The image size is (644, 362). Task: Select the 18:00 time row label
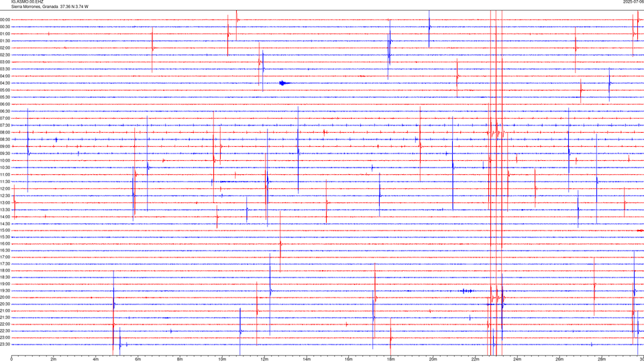click(5, 270)
